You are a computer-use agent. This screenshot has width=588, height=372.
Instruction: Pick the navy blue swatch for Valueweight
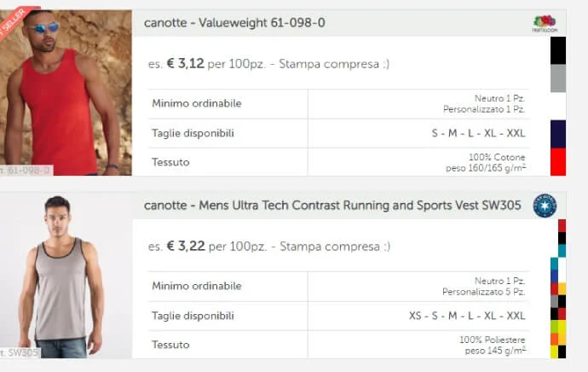click(558, 133)
